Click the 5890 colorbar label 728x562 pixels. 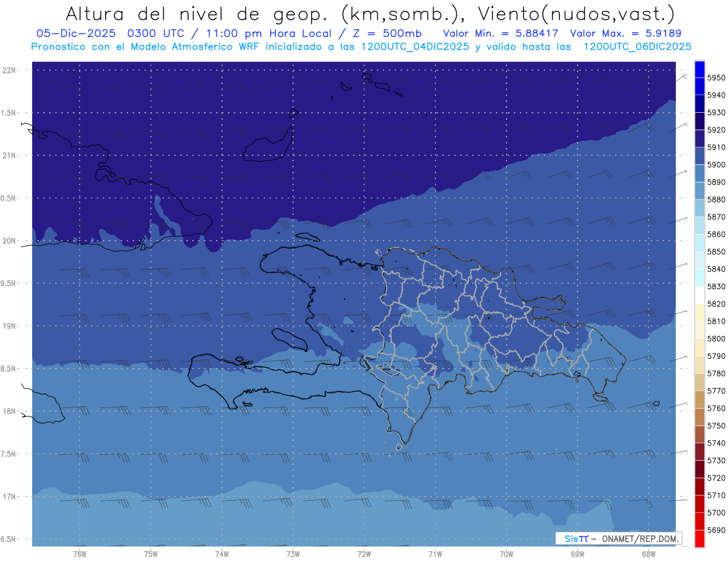click(x=716, y=182)
